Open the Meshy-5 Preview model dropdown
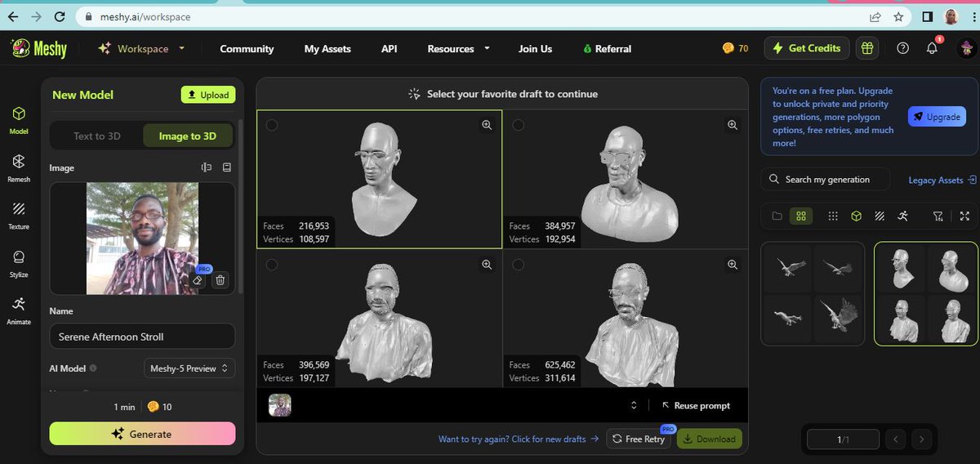980x464 pixels. click(x=189, y=368)
